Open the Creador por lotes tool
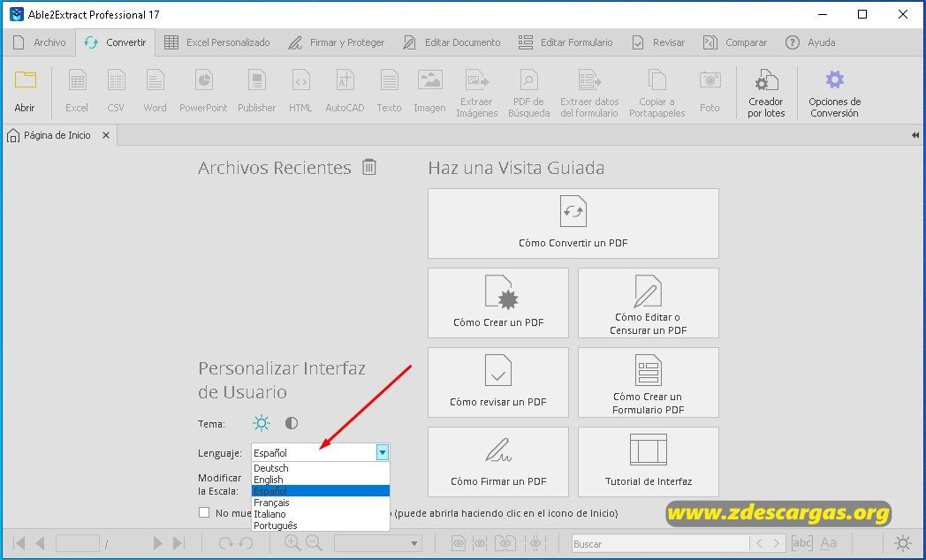This screenshot has width=926, height=560. 766,80
